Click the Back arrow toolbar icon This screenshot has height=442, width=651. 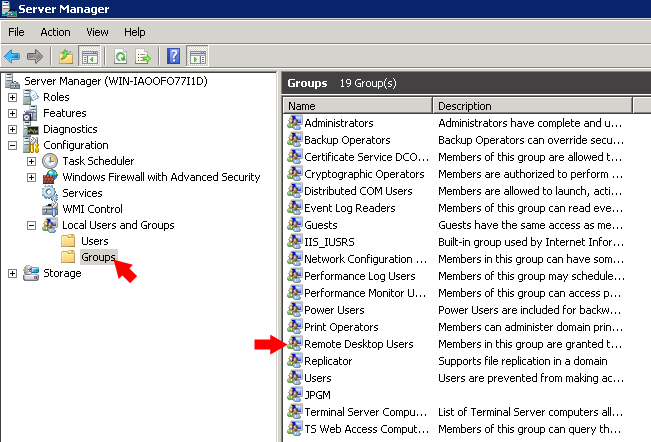tap(12, 56)
